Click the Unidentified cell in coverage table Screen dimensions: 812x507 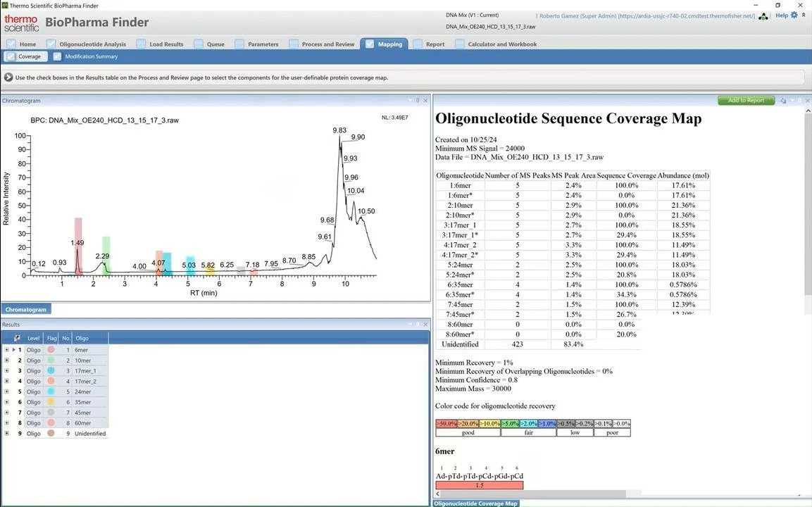pos(460,344)
